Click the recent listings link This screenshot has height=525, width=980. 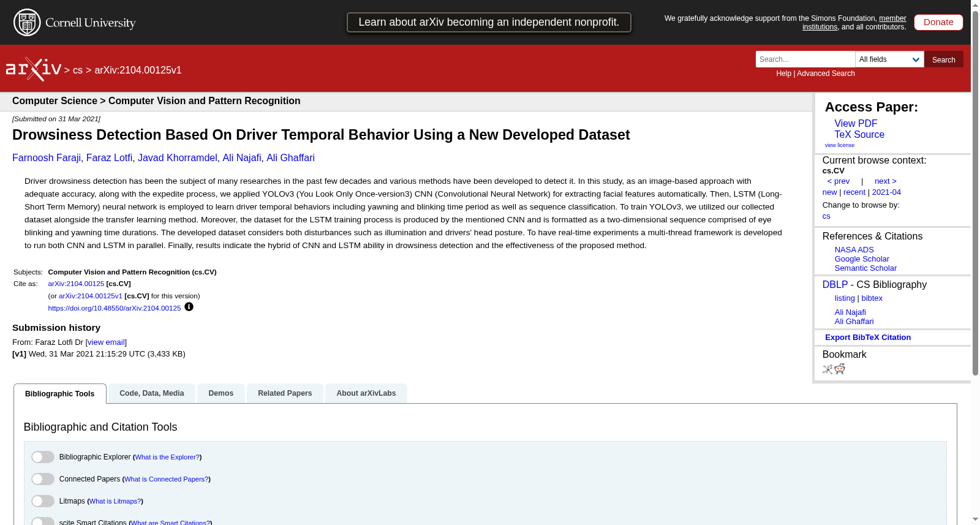(x=854, y=192)
